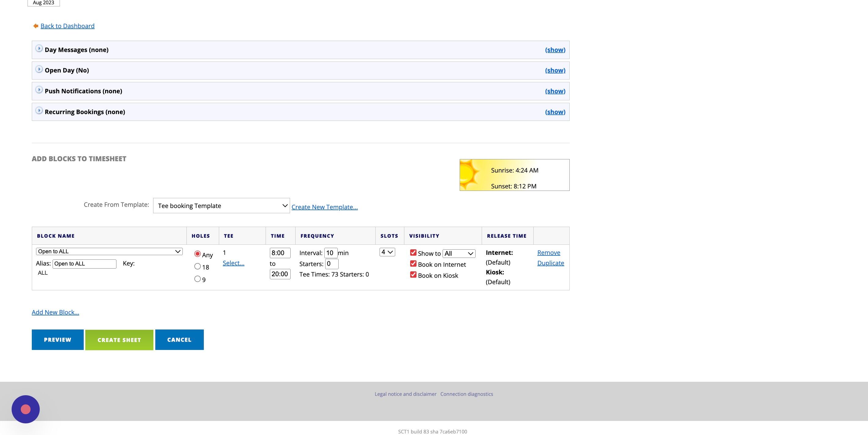868x435 pixels.
Task: Uncheck the Book on Kiosk checkbox
Action: tap(413, 274)
